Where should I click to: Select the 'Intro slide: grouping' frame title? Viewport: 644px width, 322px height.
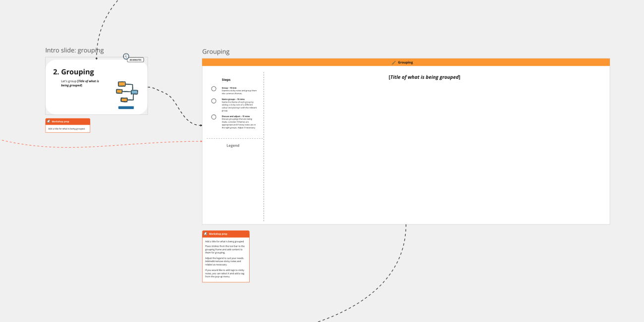pos(74,50)
